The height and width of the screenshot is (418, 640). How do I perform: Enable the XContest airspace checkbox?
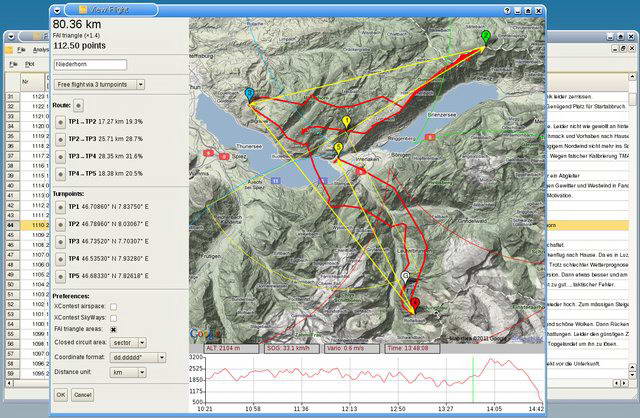pyautogui.click(x=113, y=305)
